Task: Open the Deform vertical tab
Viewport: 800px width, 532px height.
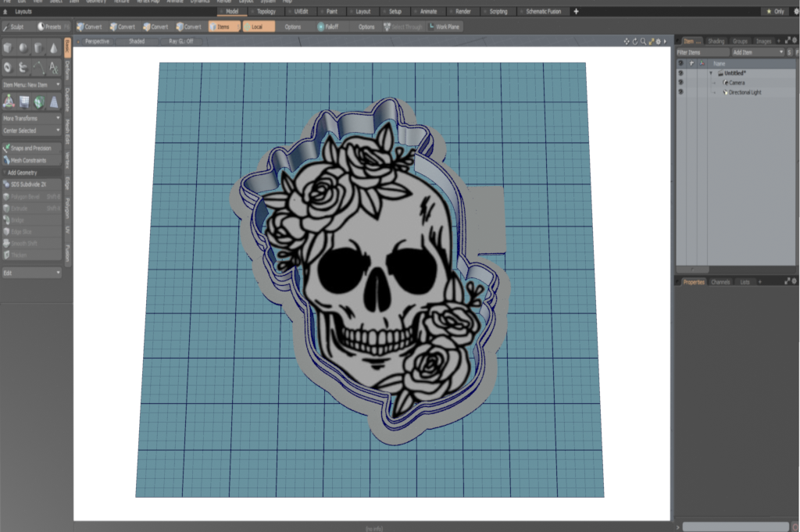Action: click(67, 70)
